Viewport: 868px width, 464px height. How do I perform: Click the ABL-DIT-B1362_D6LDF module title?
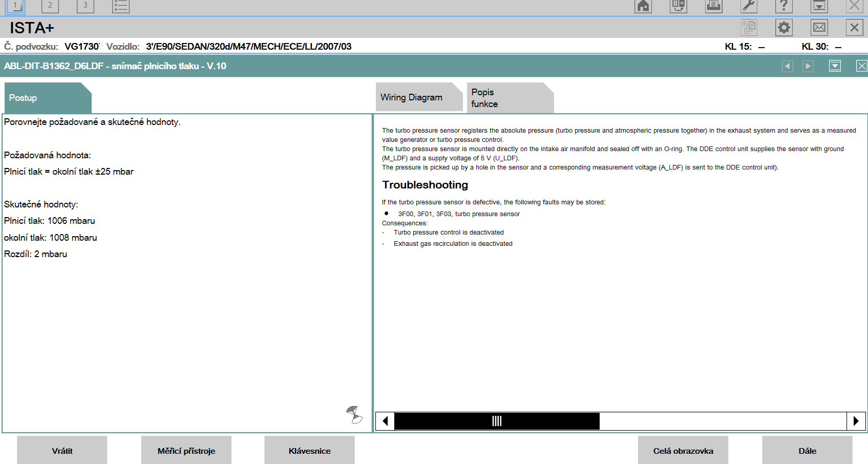(x=115, y=66)
